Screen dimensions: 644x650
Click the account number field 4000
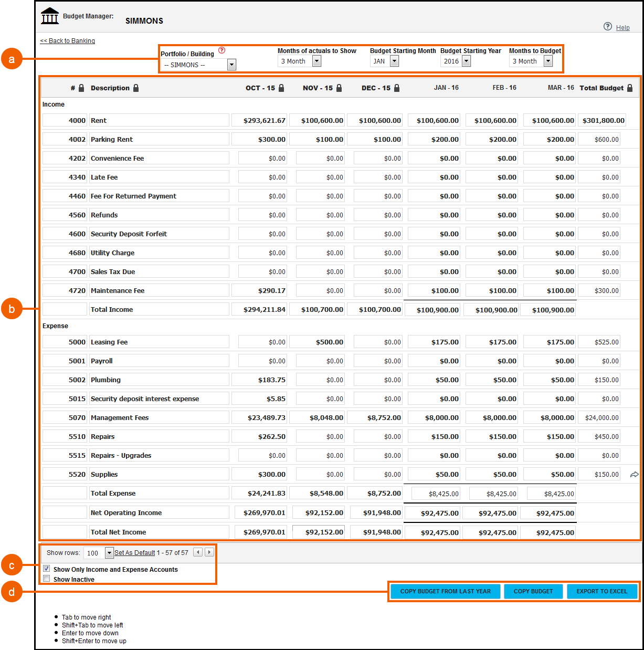[65, 121]
